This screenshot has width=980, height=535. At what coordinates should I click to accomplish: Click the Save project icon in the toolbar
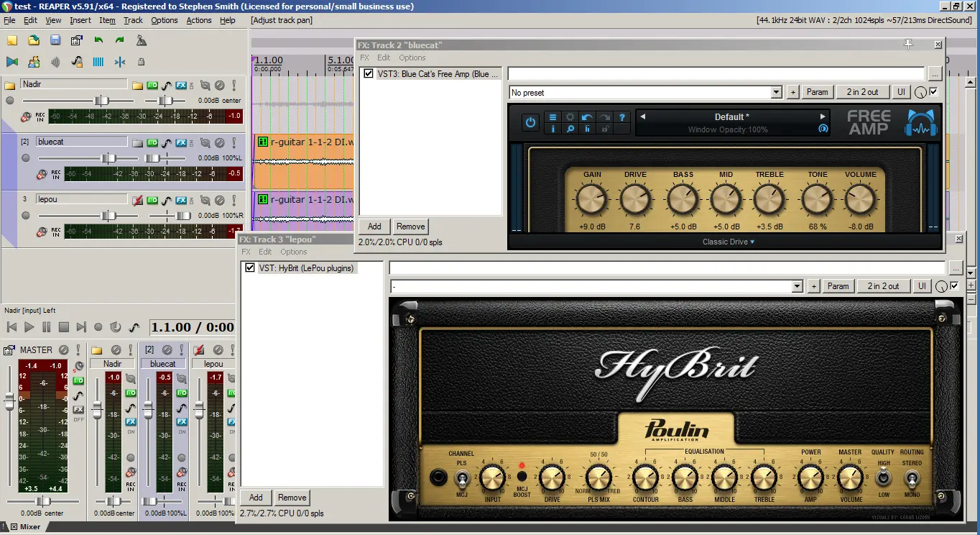click(55, 40)
